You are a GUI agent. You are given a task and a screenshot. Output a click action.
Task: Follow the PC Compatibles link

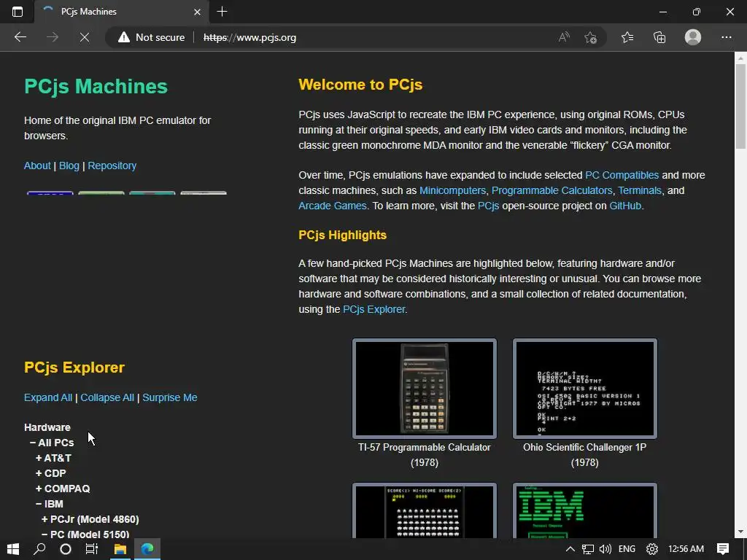tap(622, 175)
